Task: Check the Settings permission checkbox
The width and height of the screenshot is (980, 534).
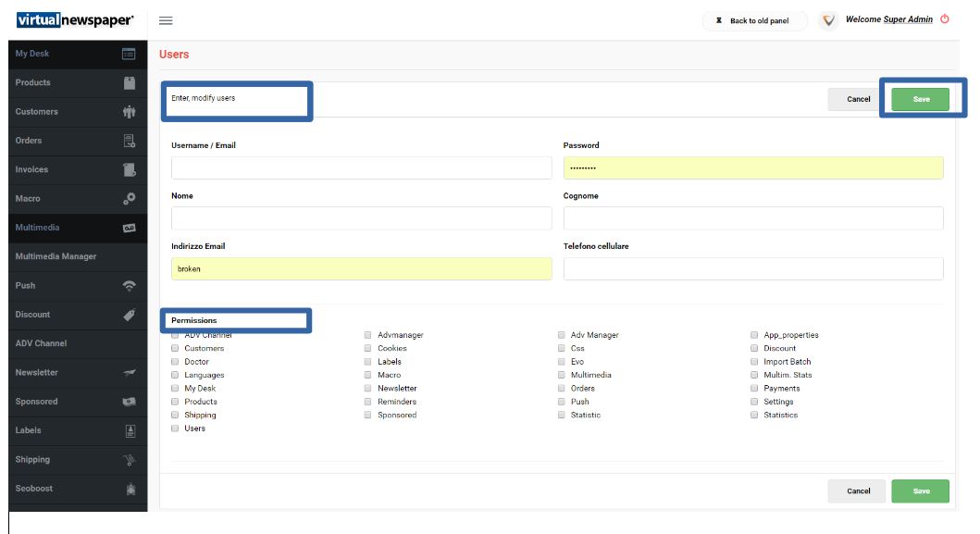Action: click(754, 402)
